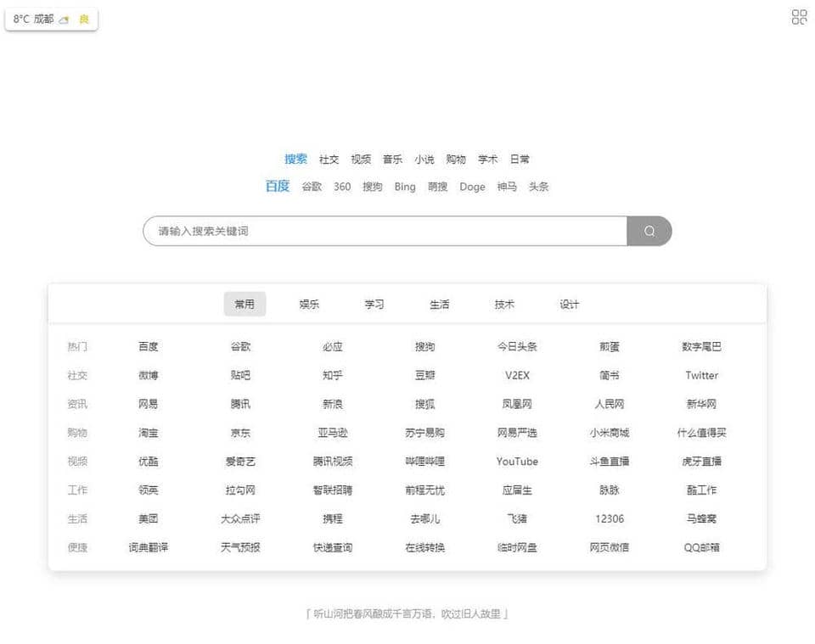
Task: Open the 12306 link
Action: pyautogui.click(x=609, y=518)
